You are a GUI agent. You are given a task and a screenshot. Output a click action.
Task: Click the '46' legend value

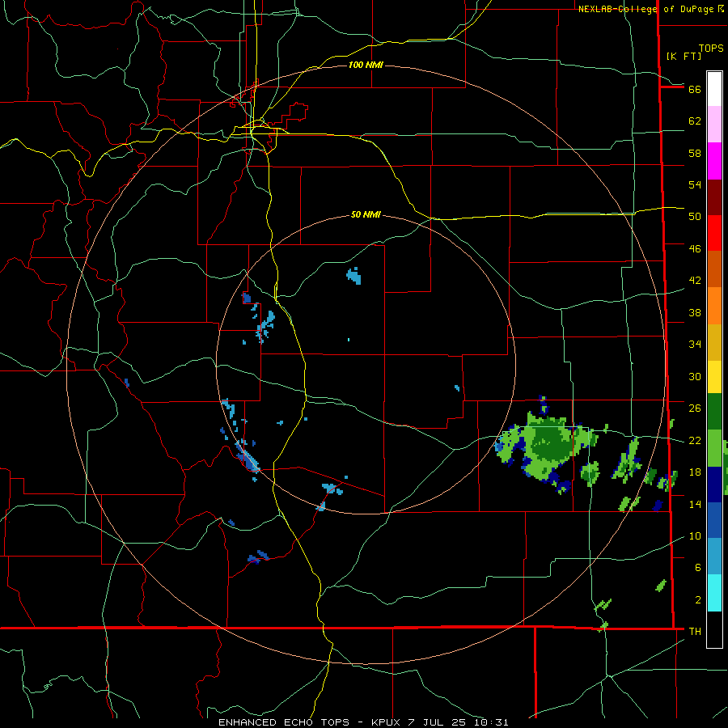pyautogui.click(x=695, y=249)
